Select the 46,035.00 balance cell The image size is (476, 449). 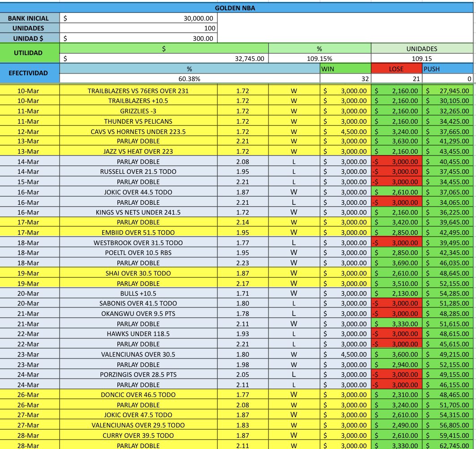point(447,263)
